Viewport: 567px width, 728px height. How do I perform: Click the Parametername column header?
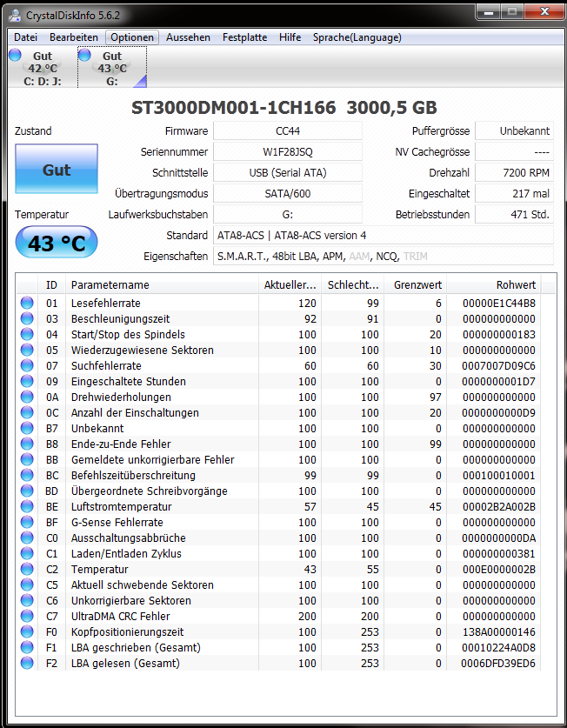pyautogui.click(x=162, y=284)
